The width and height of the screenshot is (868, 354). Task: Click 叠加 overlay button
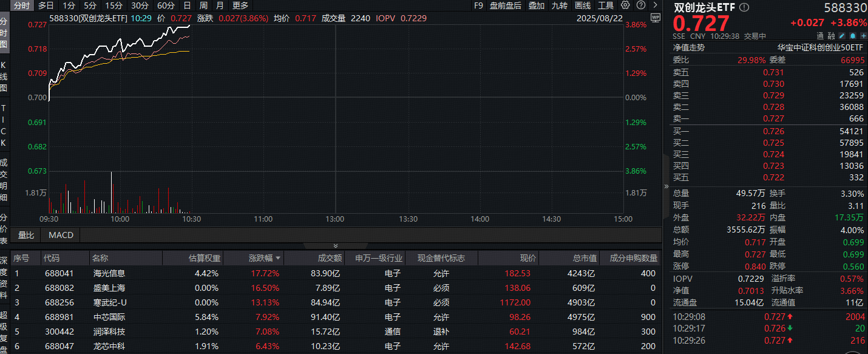(537, 5)
